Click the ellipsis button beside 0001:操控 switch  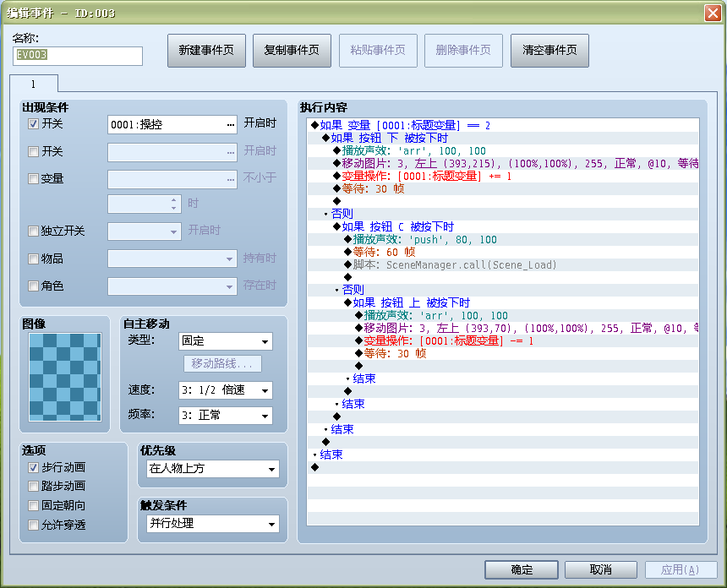coord(231,125)
